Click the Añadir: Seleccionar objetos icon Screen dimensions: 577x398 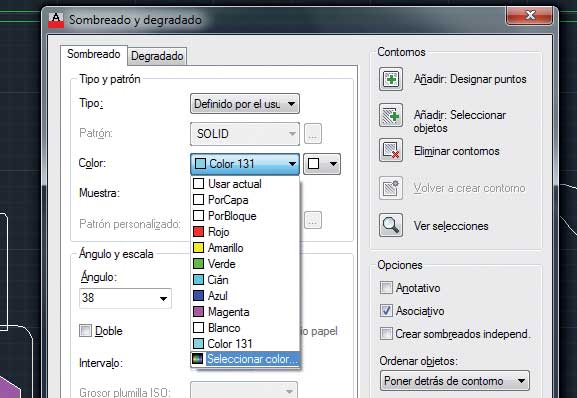coord(391,116)
